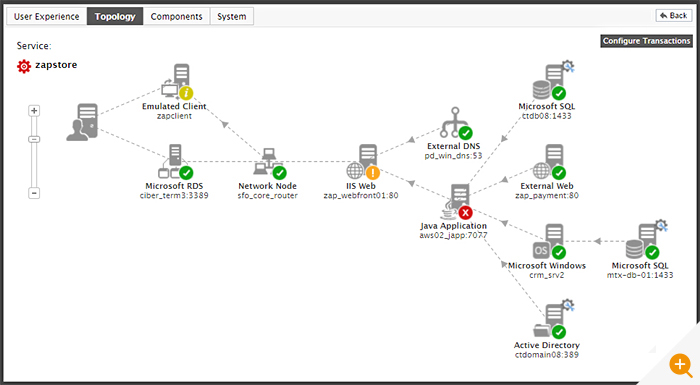This screenshot has height=385, width=700.
Task: Click the Microsoft RDS label
Action: click(174, 186)
